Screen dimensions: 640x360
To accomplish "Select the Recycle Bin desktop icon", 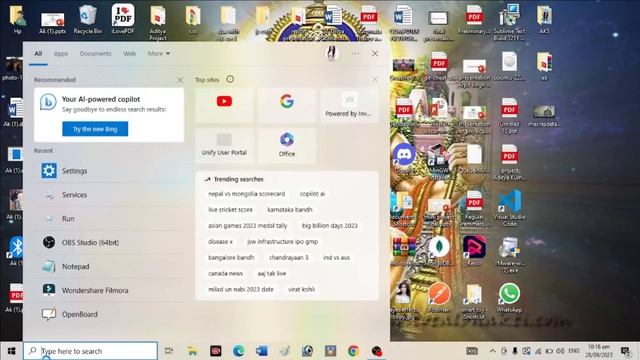I will (87, 19).
